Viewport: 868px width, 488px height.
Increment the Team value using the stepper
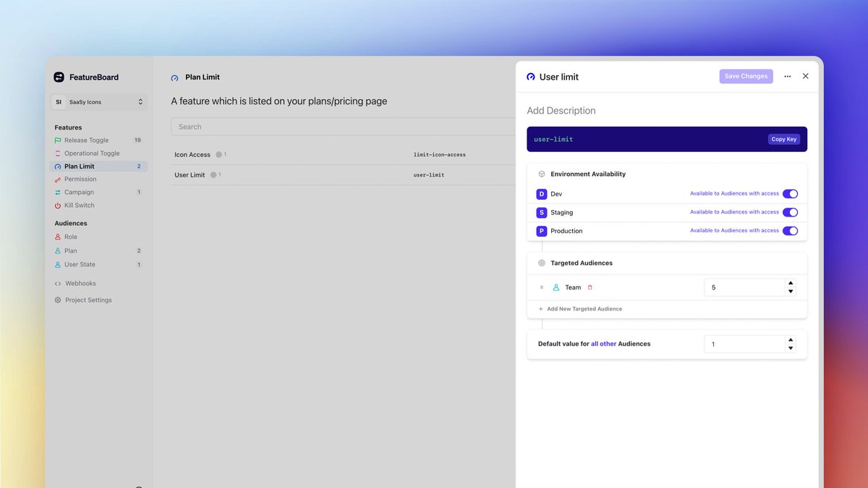(x=791, y=282)
